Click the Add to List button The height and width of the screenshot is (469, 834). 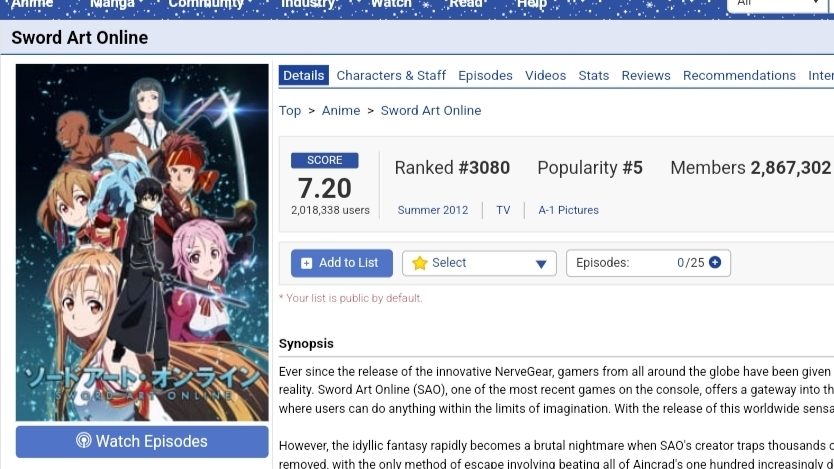click(x=341, y=263)
